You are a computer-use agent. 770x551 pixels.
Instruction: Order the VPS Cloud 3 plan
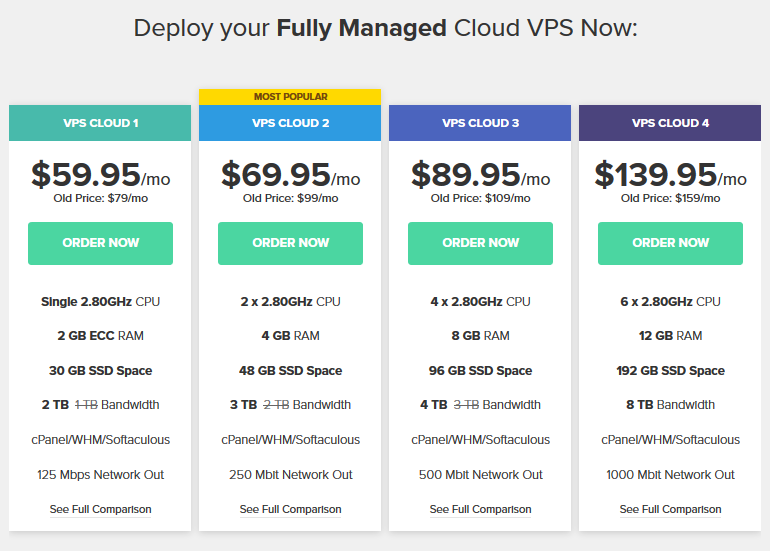click(x=480, y=243)
